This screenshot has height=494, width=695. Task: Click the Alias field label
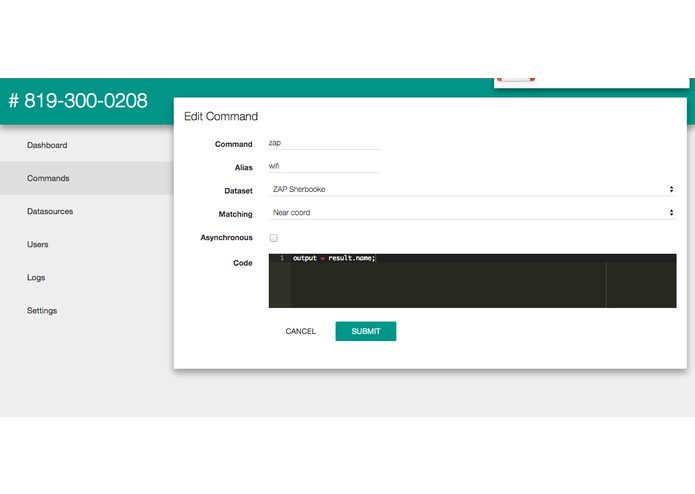click(x=244, y=167)
